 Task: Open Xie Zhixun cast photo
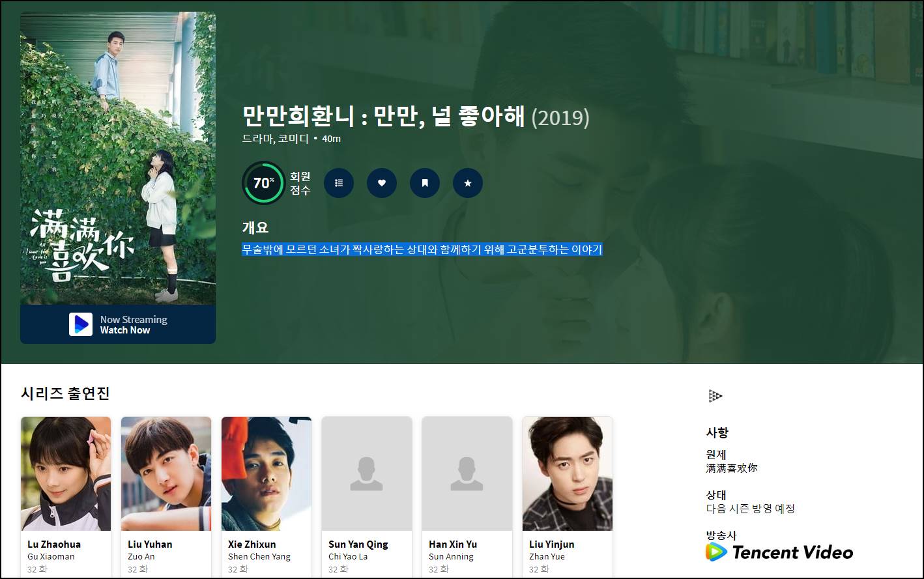click(267, 473)
